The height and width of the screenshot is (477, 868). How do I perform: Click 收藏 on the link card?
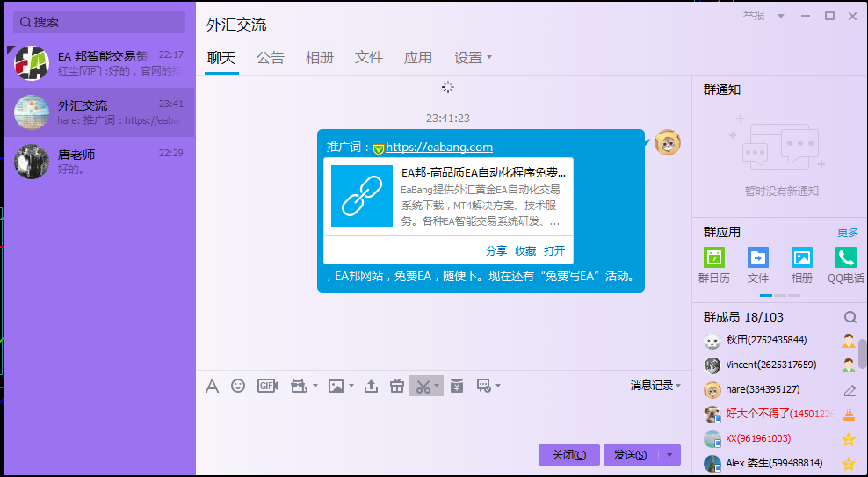click(x=525, y=250)
